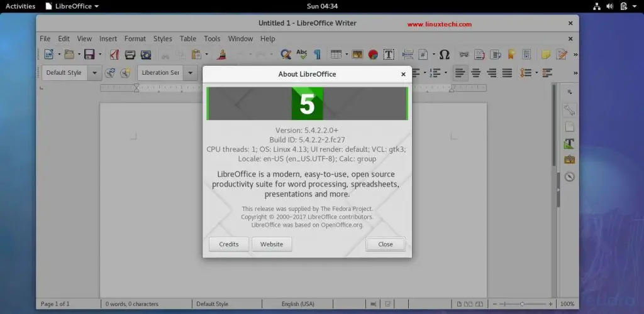
Task: Click the Save floppy disk icon
Action: tap(89, 54)
